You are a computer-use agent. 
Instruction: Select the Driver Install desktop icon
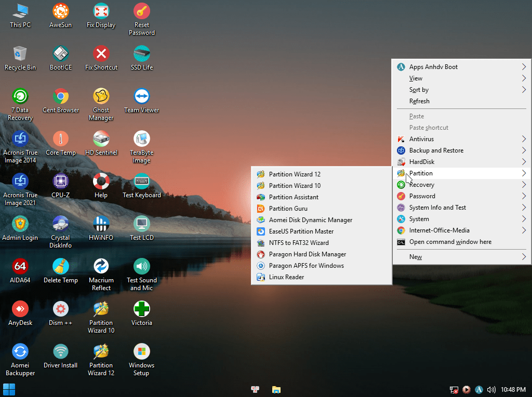coord(61,355)
